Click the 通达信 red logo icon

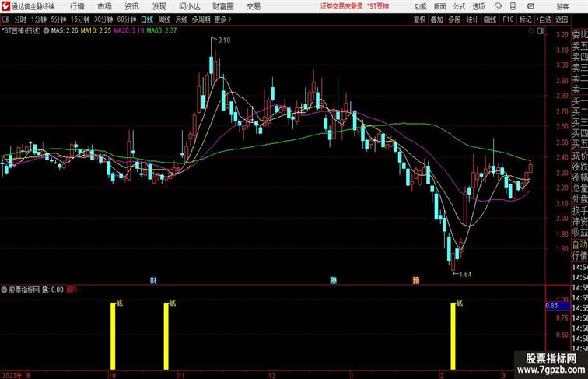[5, 6]
